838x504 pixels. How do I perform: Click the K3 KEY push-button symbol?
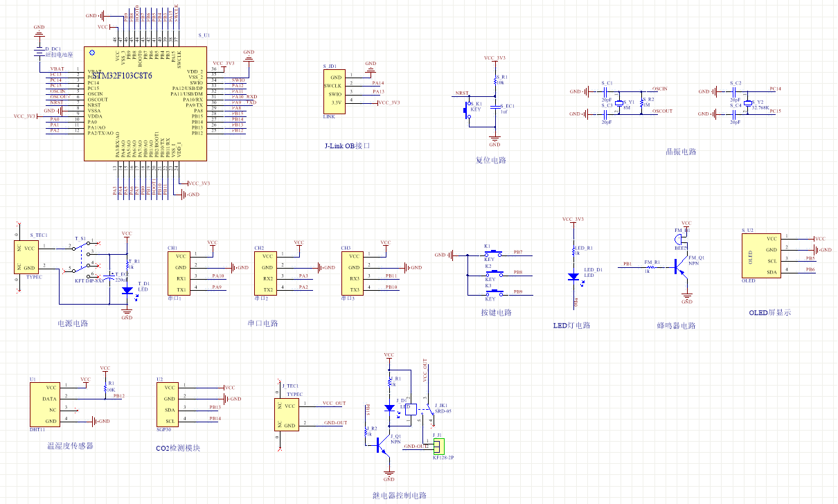pyautogui.click(x=493, y=293)
